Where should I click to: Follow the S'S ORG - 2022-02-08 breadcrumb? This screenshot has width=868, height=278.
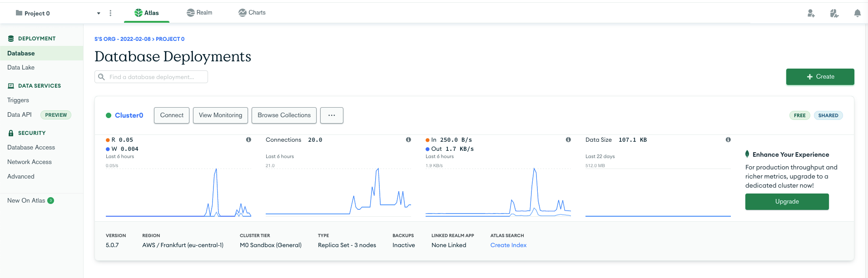click(122, 39)
